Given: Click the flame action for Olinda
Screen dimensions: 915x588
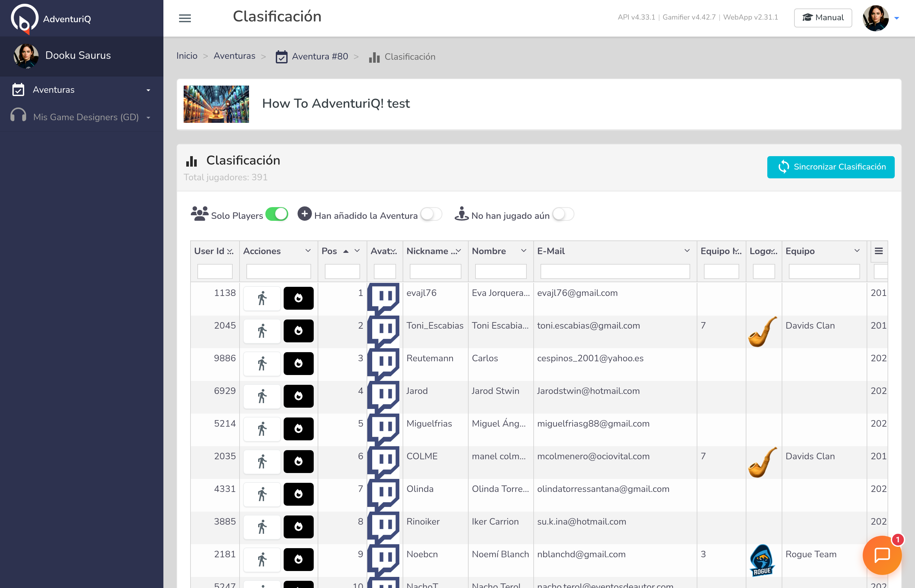Looking at the screenshot, I should tap(298, 494).
